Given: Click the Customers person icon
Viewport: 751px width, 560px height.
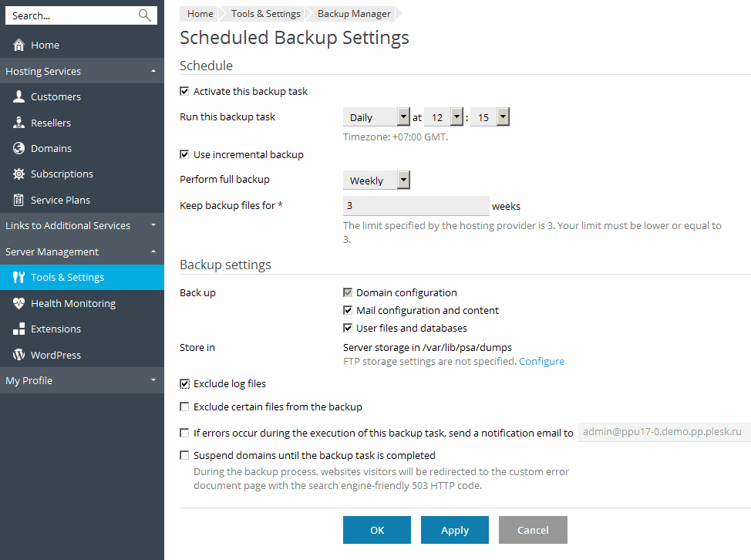Looking at the screenshot, I should pyautogui.click(x=19, y=97).
